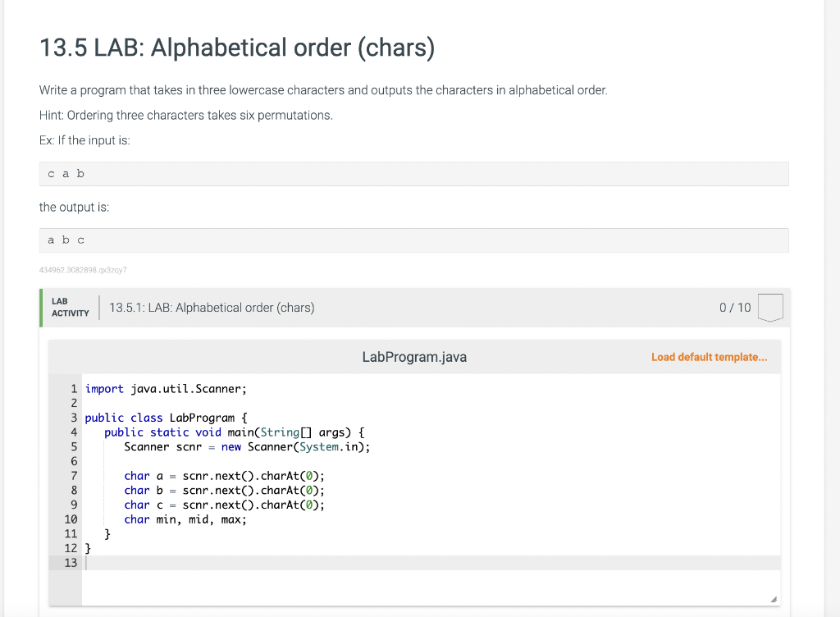840x617 pixels.
Task: Click the resize handle of the code editor
Action: tap(772, 600)
